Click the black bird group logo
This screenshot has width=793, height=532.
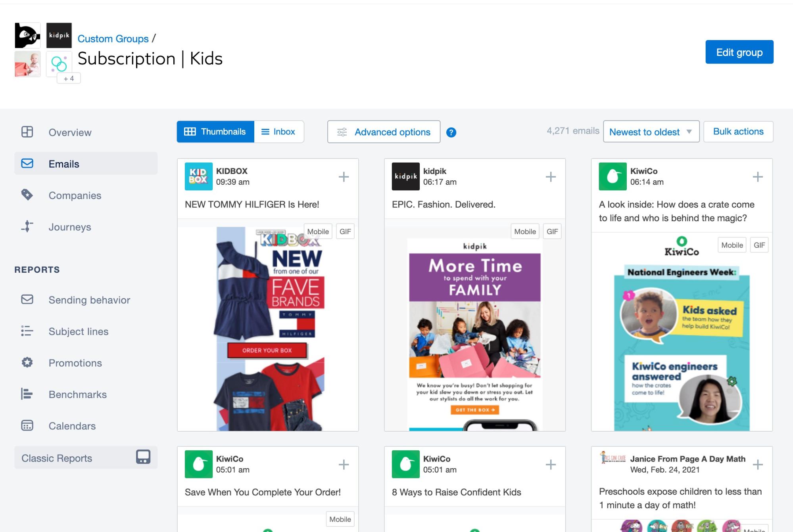[x=27, y=35]
